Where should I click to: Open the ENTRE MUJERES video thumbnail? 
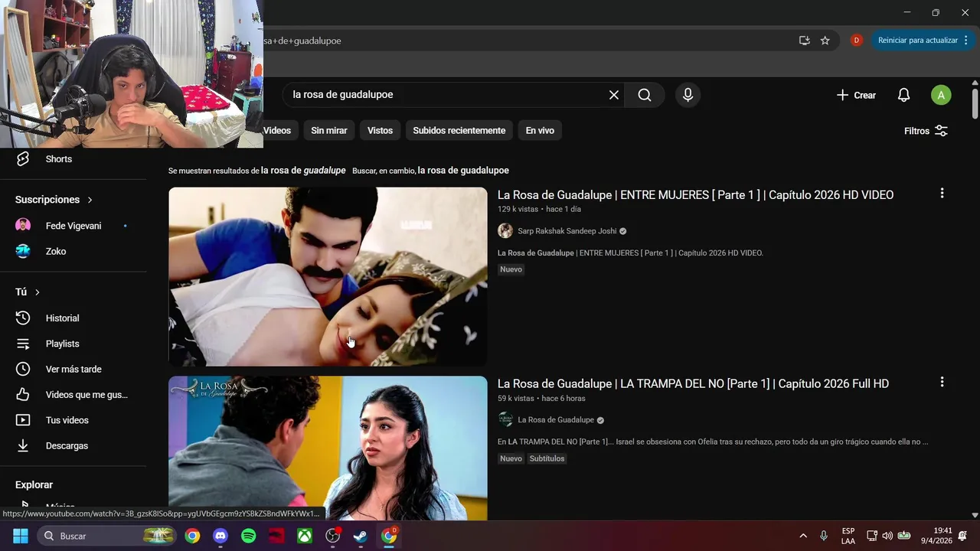tap(328, 276)
